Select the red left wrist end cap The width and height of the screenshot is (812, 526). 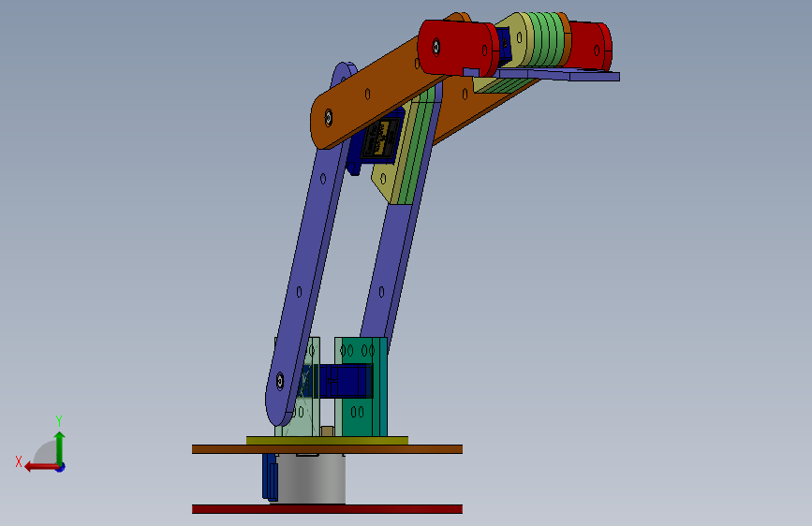coord(457,49)
